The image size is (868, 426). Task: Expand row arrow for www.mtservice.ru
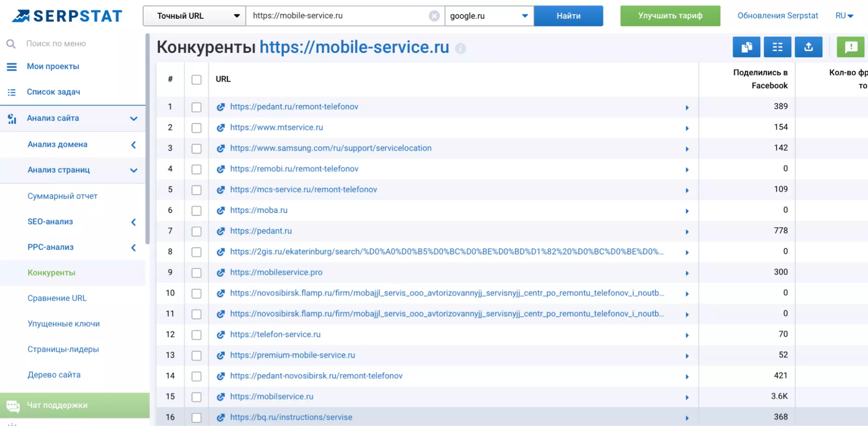[x=687, y=129]
